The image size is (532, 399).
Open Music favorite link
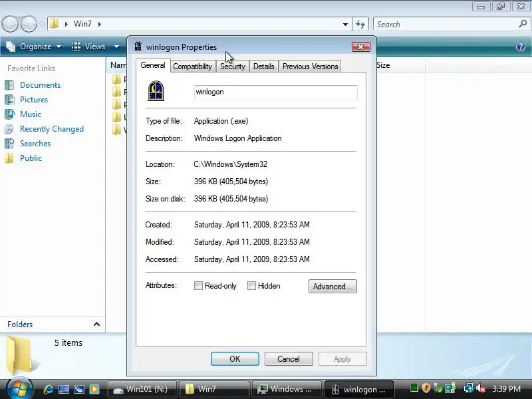[30, 114]
